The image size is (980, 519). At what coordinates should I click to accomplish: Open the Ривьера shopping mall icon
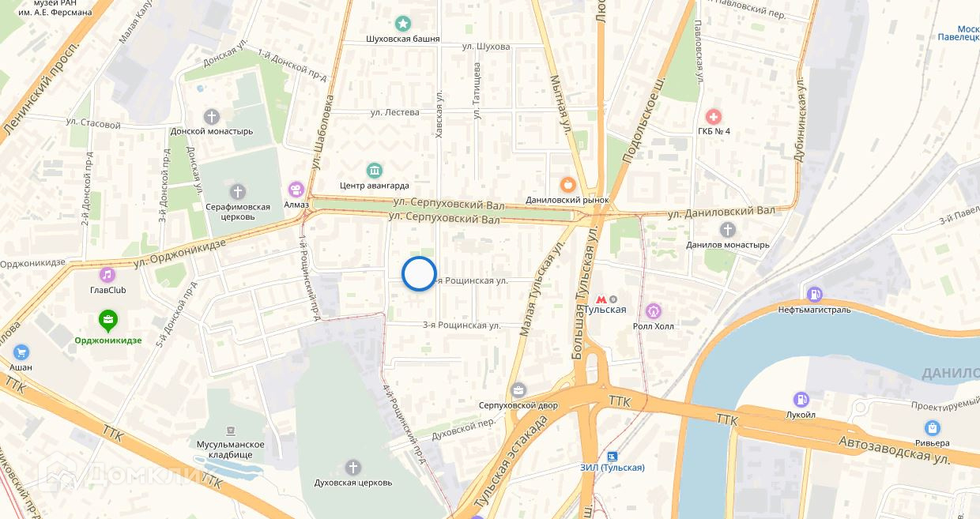(933, 428)
